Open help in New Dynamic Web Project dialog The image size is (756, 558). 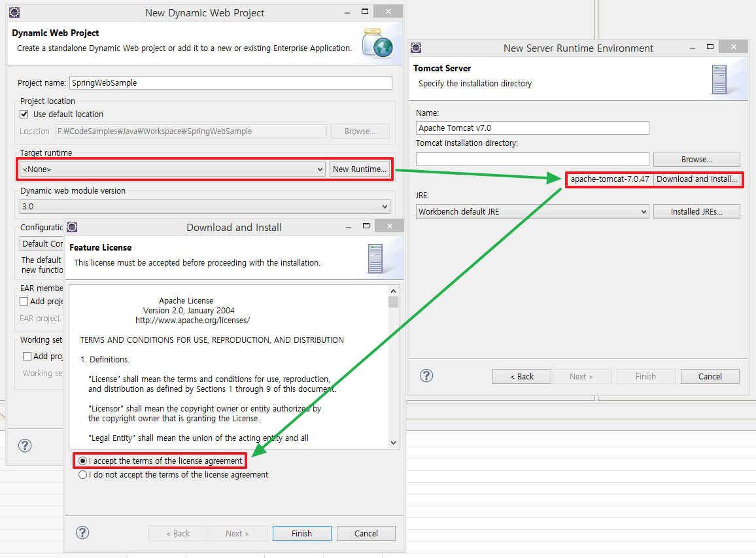pyautogui.click(x=25, y=445)
